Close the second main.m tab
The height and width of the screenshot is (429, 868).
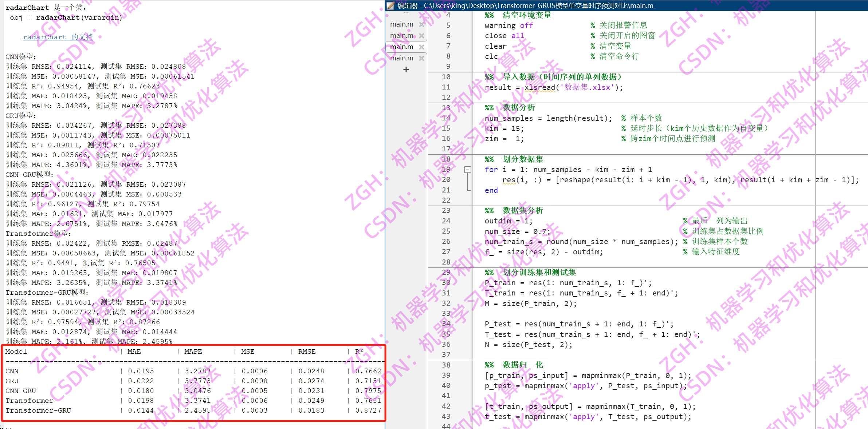click(x=422, y=35)
